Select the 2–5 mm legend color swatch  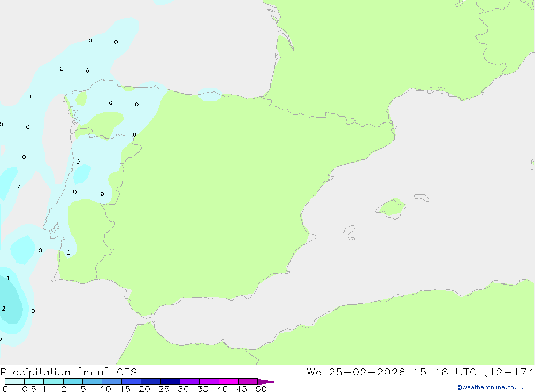(x=73, y=381)
